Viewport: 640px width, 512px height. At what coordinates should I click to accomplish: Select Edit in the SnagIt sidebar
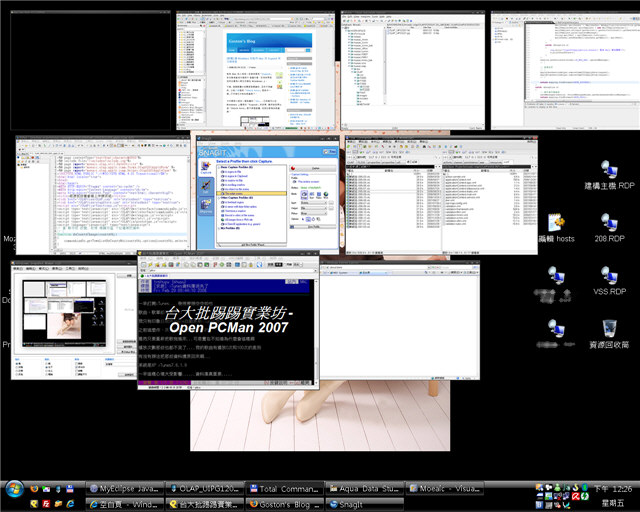point(206,186)
